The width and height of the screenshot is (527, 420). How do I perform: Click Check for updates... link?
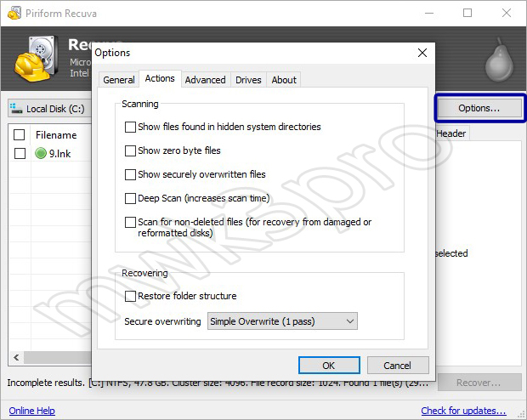463,411
